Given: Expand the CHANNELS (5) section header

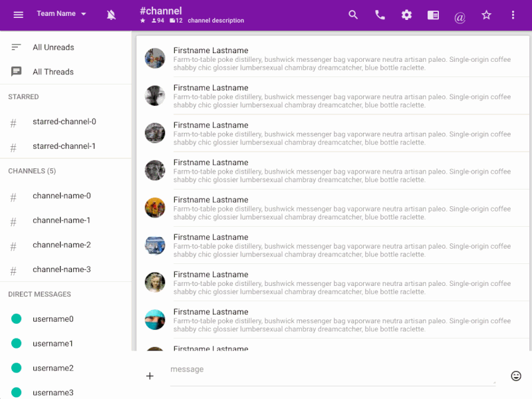Looking at the screenshot, I should [32, 171].
